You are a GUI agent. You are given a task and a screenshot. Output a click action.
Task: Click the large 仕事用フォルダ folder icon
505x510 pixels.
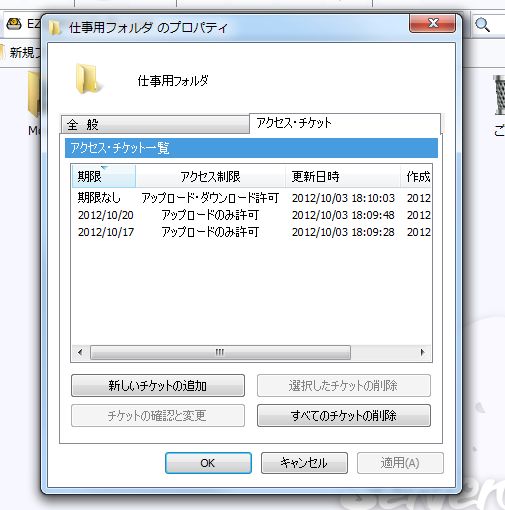tap(88, 79)
